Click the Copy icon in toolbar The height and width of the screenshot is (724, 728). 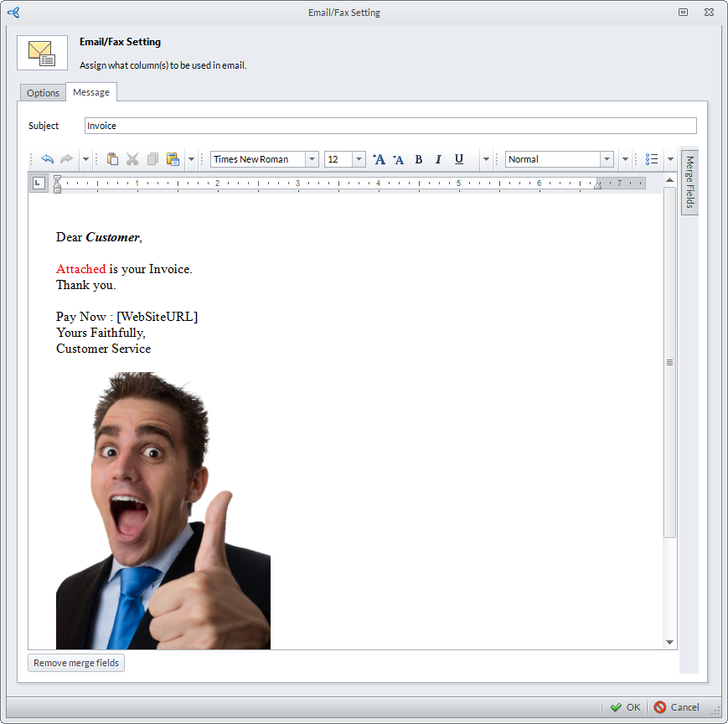click(152, 159)
